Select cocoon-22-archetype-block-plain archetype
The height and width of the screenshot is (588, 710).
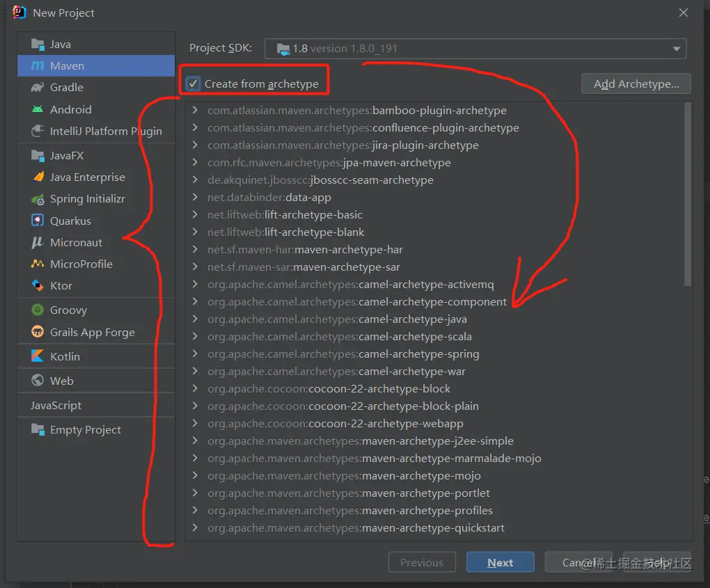coord(342,406)
